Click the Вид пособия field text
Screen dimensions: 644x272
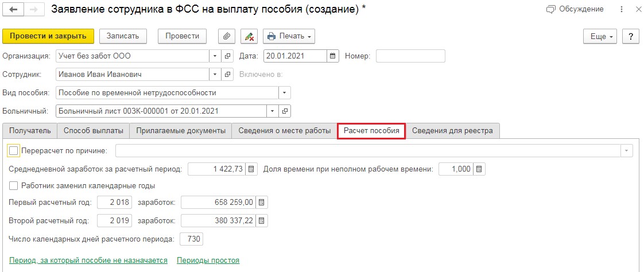168,93
